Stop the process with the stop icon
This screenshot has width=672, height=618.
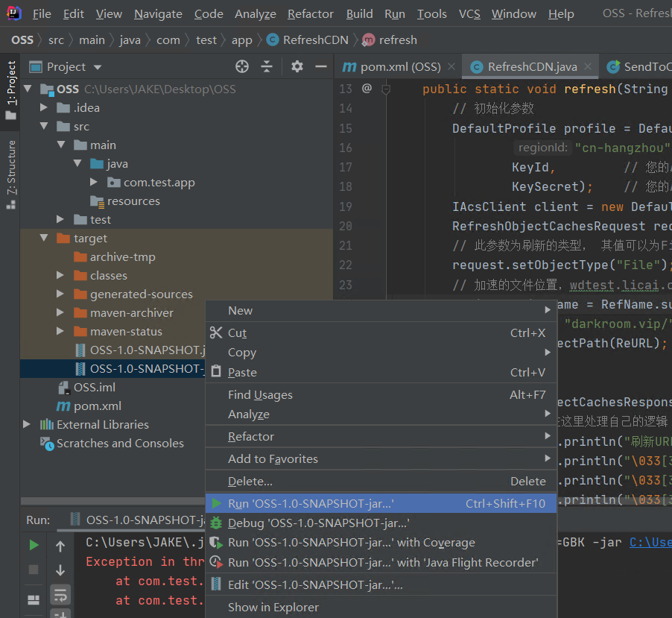pos(34,570)
